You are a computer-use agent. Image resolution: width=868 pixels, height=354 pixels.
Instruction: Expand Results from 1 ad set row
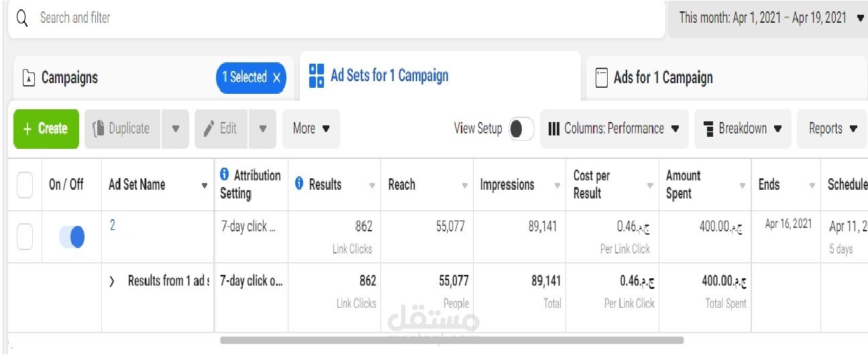point(112,282)
